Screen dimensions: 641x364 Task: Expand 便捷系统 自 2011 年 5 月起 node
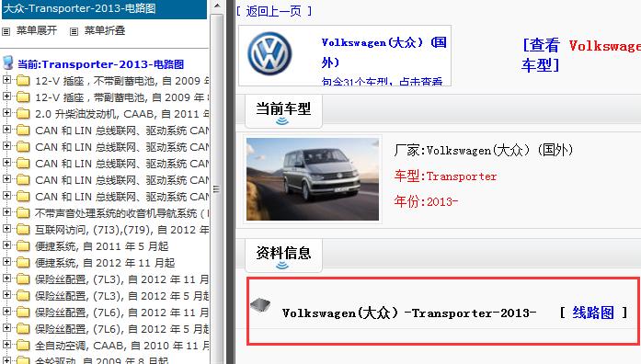[x=6, y=245]
